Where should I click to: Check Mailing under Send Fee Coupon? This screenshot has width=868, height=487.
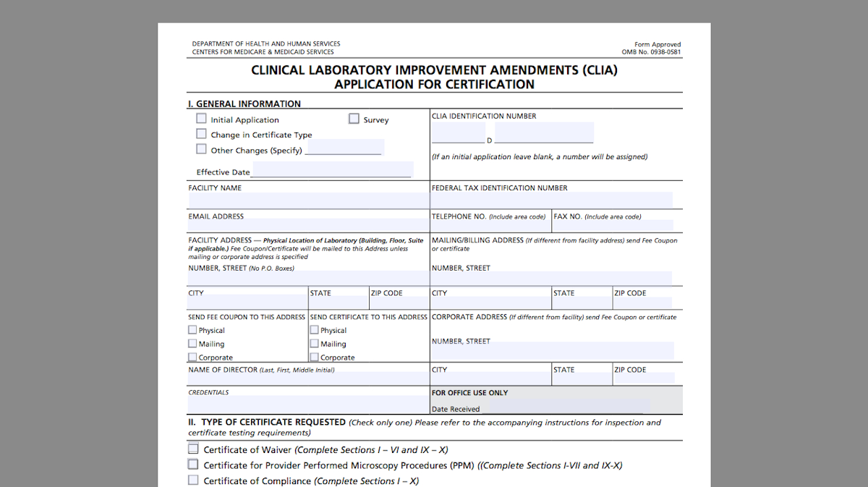tap(192, 343)
